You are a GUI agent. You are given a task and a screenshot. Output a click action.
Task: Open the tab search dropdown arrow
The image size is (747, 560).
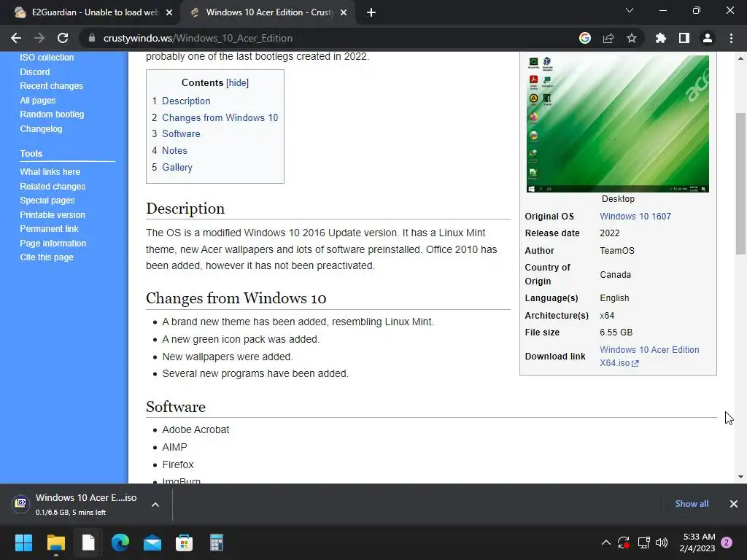coord(630,10)
